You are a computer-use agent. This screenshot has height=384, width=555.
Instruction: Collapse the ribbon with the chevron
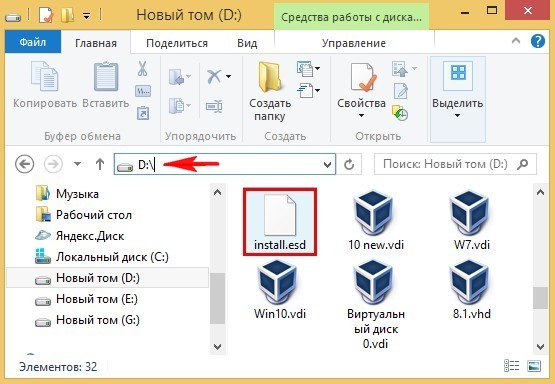tap(516, 41)
